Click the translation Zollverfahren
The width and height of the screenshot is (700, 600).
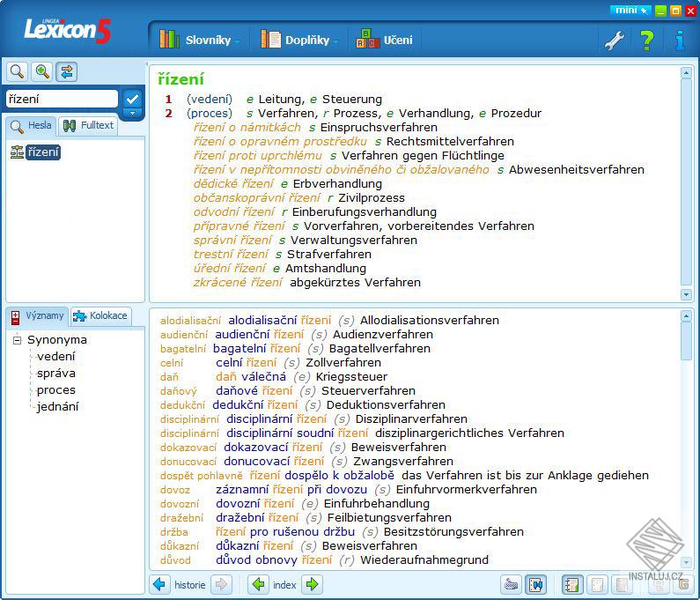click(x=343, y=363)
